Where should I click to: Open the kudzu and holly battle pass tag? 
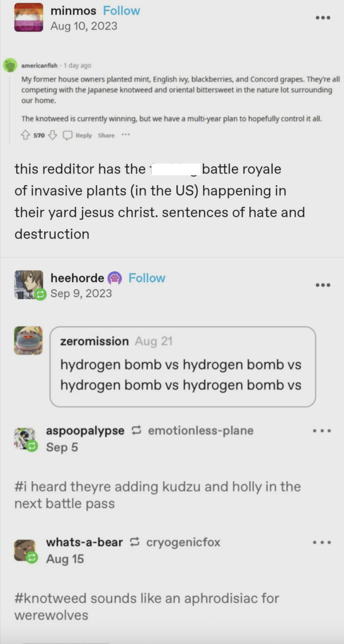(x=158, y=495)
